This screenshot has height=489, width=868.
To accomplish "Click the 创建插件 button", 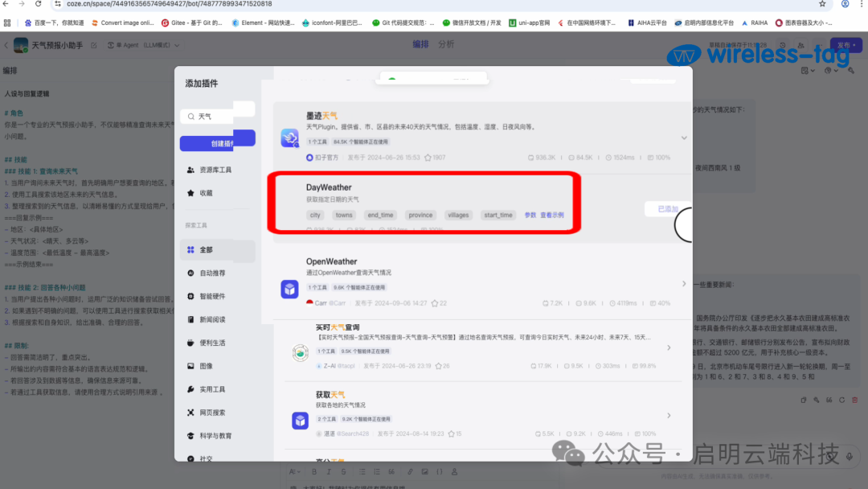I will 218,141.
